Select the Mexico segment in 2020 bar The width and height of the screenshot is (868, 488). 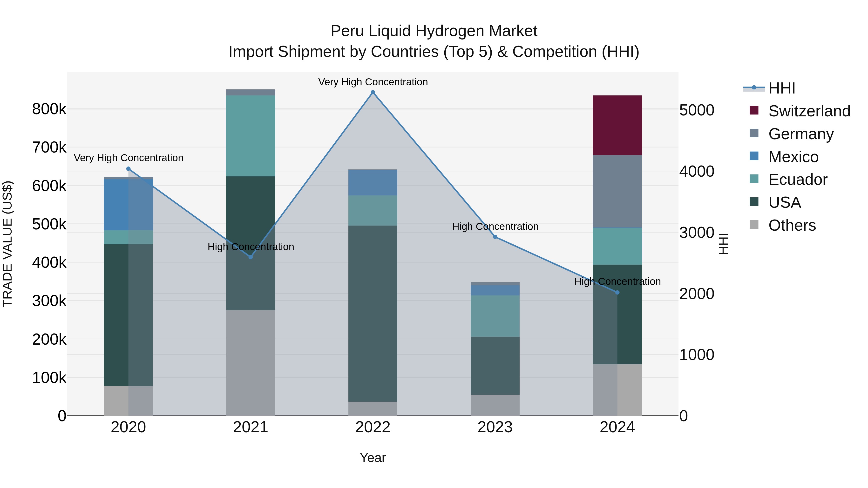[x=128, y=205]
